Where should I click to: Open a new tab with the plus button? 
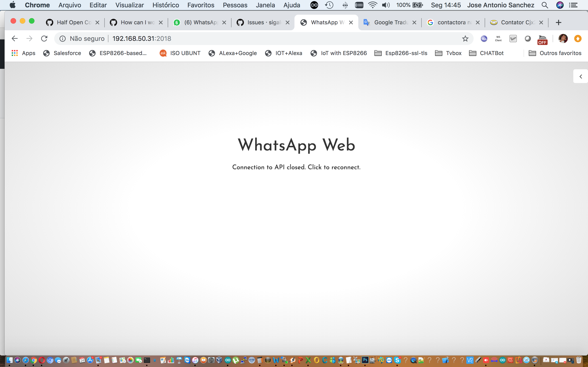point(558,22)
